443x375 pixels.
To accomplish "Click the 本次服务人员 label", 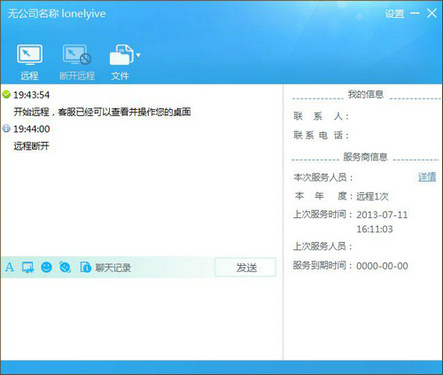I will point(323,177).
